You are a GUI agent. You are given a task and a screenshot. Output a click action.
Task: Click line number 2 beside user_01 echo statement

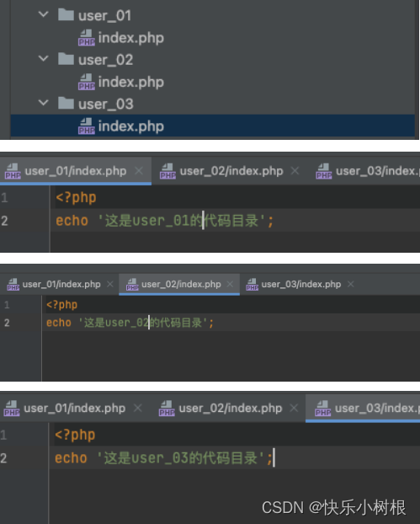pyautogui.click(x=4, y=221)
